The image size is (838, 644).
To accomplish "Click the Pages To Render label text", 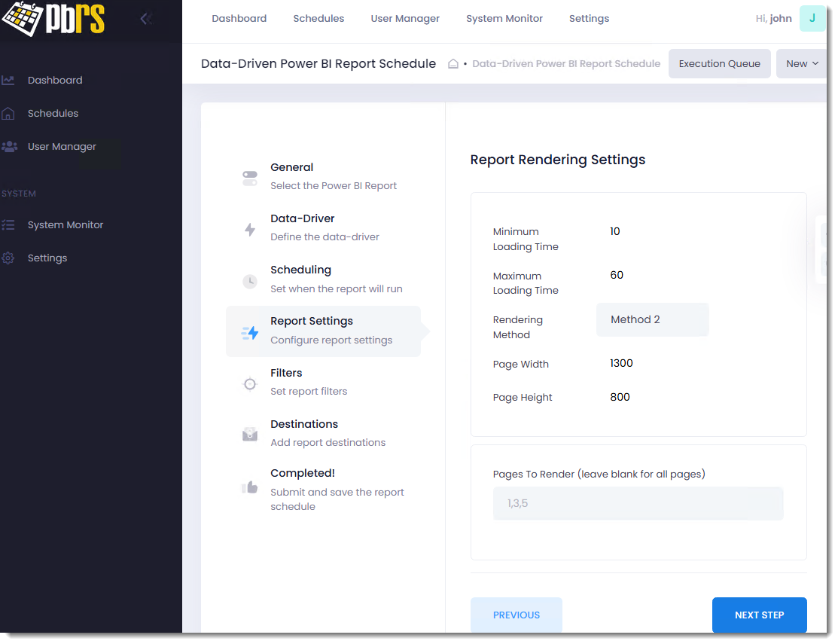I will 599,474.
